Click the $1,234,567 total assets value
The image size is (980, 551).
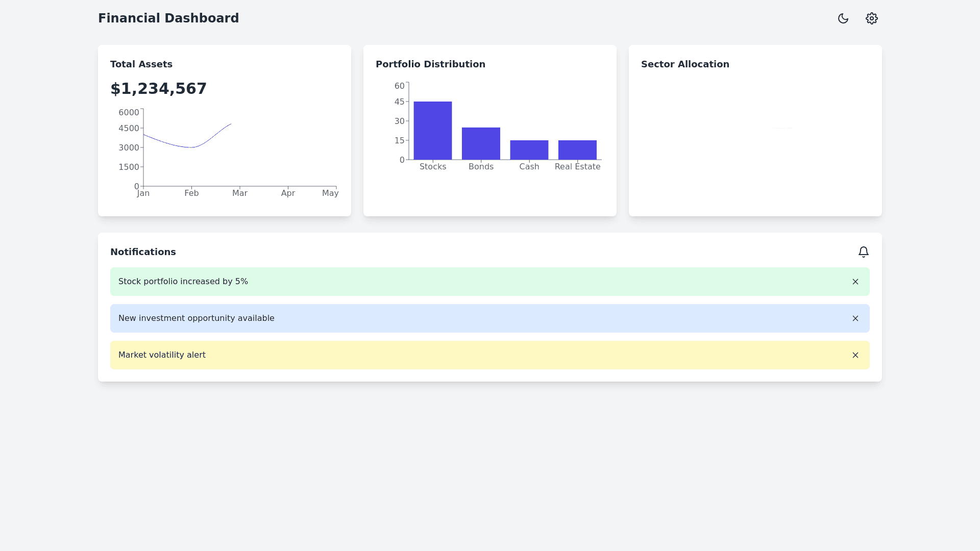coord(158,89)
